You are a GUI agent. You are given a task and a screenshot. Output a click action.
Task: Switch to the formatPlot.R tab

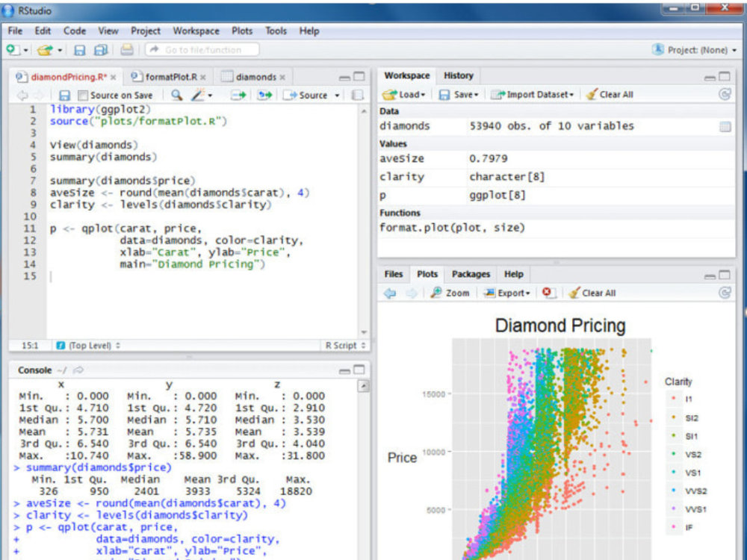click(171, 77)
